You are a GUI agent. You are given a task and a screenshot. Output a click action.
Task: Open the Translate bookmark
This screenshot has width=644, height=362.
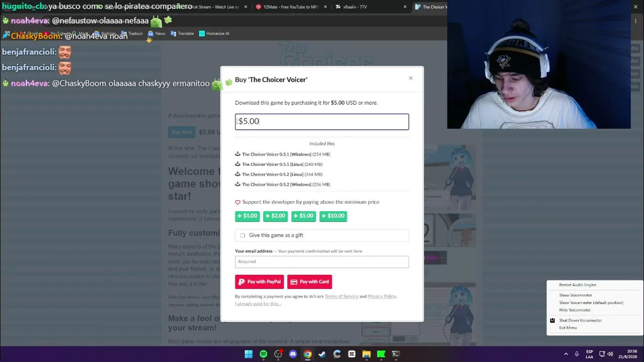pyautogui.click(x=182, y=34)
